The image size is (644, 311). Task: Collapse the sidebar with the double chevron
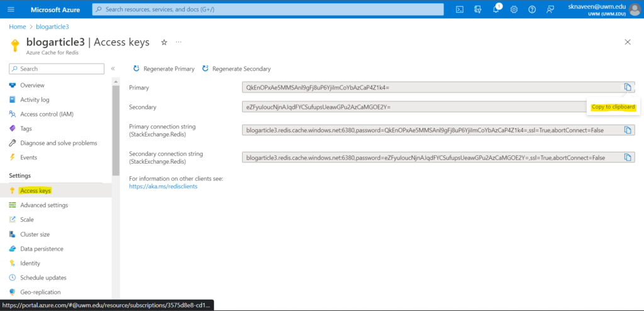point(113,69)
